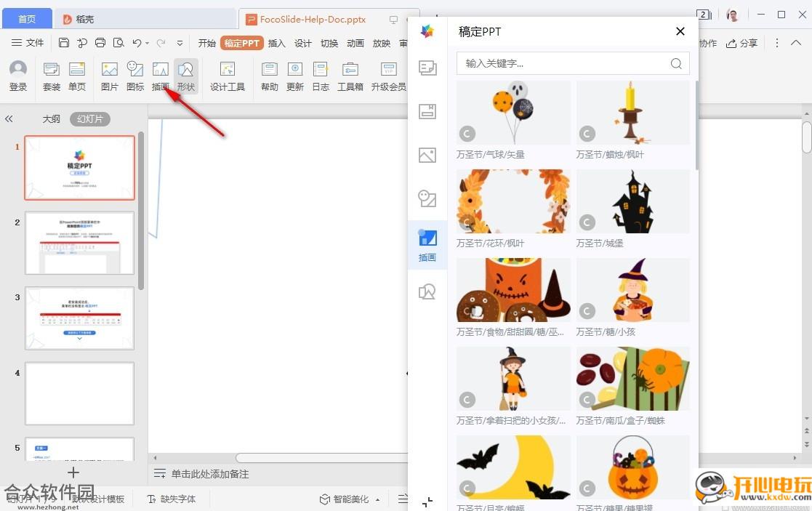The height and width of the screenshot is (511, 812).
Task: Switch to the 插入 ribbon tab
Action: [x=276, y=43]
